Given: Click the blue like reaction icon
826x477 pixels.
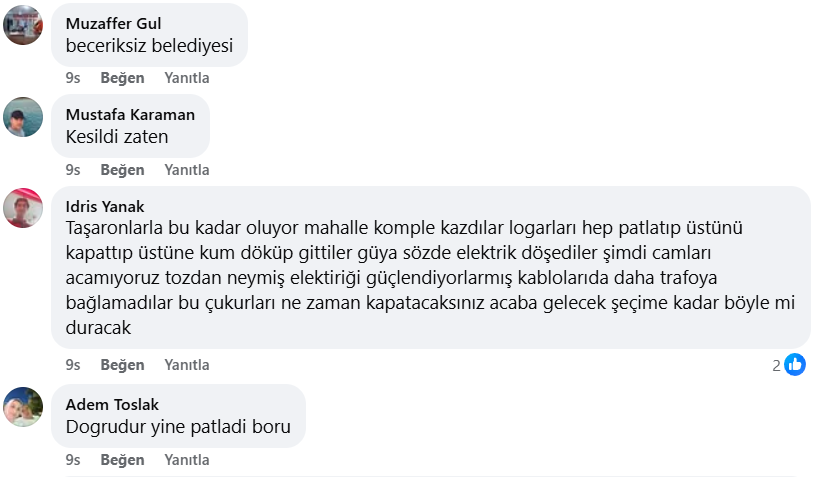Looking at the screenshot, I should coord(795,365).
